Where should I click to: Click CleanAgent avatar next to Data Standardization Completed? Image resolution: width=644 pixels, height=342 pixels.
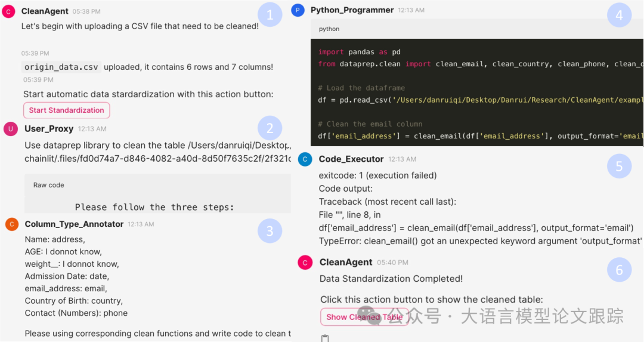click(x=305, y=263)
